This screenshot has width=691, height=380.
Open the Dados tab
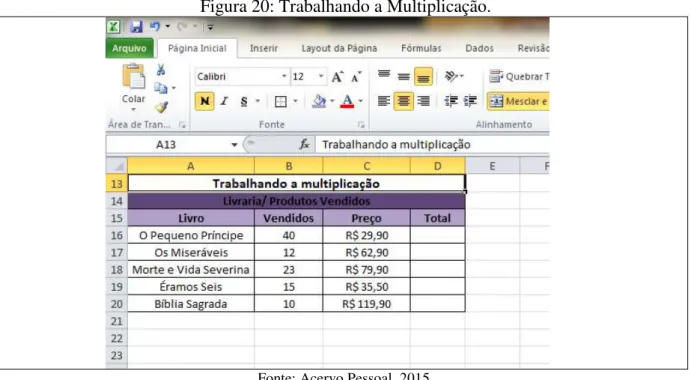click(479, 48)
